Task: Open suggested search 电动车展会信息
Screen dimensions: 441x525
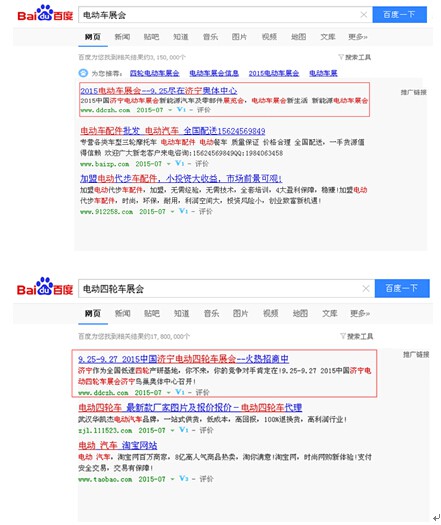Action: 214,73
